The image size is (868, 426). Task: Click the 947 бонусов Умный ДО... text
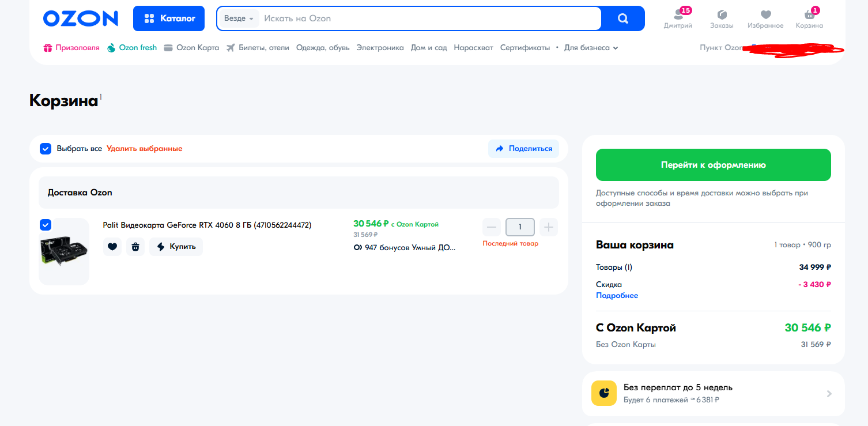[405, 248]
